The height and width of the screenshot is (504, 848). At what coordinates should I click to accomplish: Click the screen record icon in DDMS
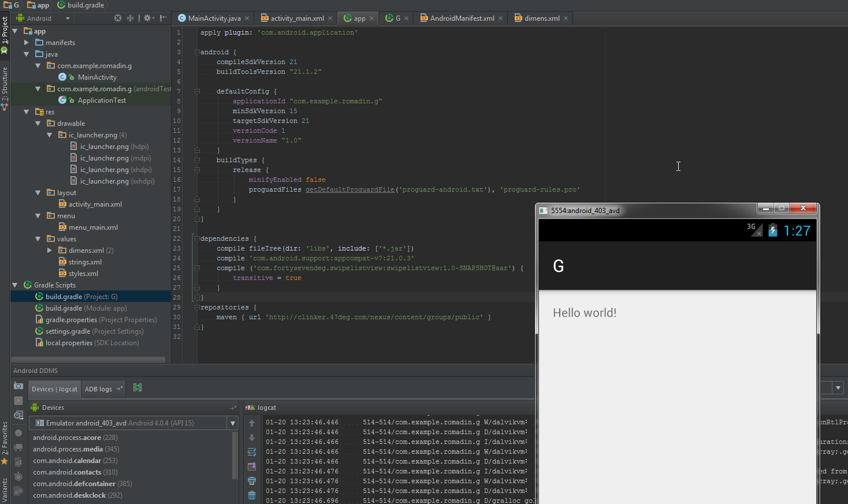18,401
